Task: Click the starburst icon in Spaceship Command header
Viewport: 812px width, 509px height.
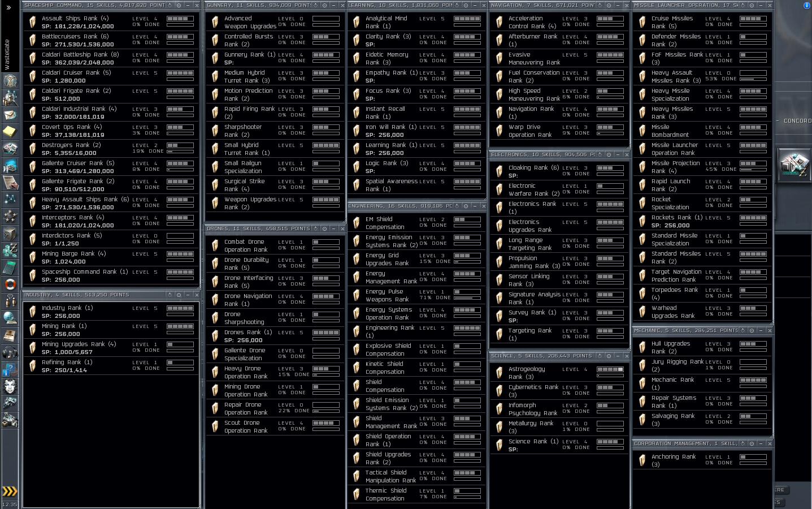Action: click(170, 5)
